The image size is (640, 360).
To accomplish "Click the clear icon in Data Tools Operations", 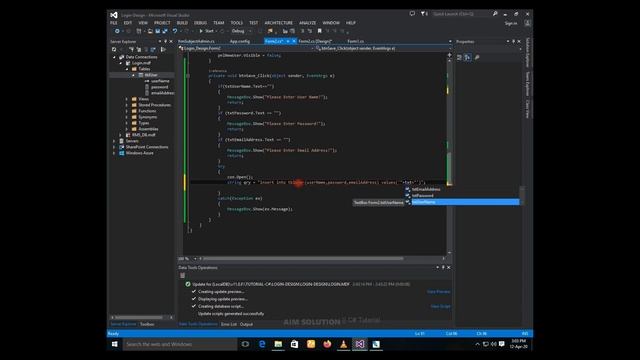I will (182, 276).
